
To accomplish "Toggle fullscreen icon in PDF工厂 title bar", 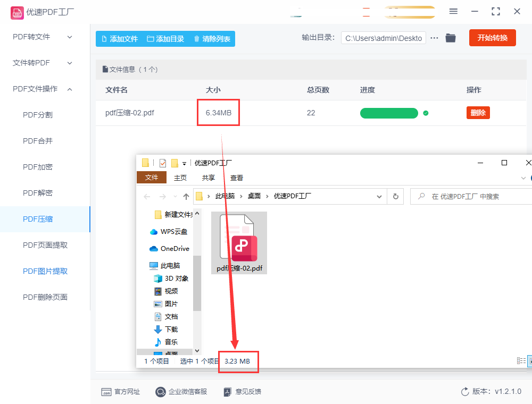I will 496,12.
